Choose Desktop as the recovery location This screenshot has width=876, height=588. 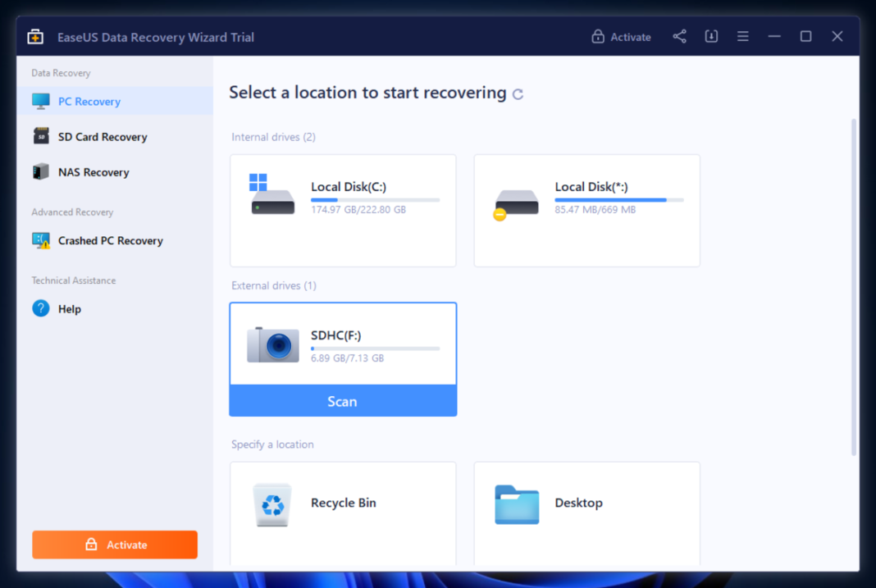pos(586,503)
